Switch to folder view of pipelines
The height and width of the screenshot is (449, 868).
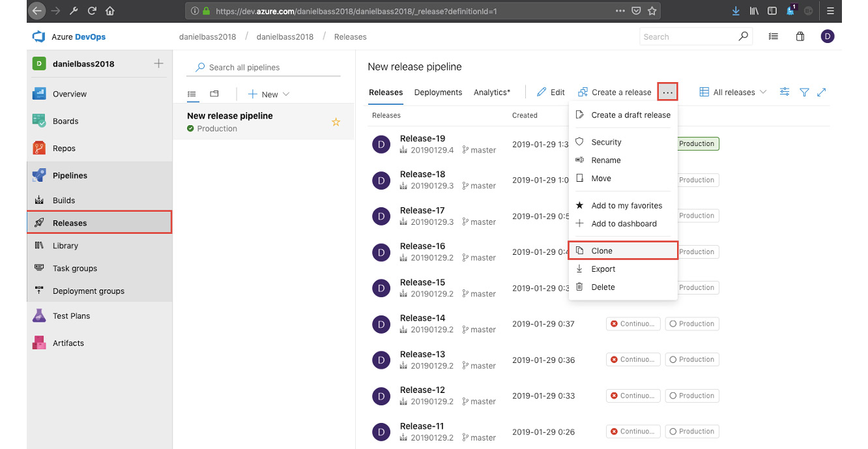click(x=214, y=94)
